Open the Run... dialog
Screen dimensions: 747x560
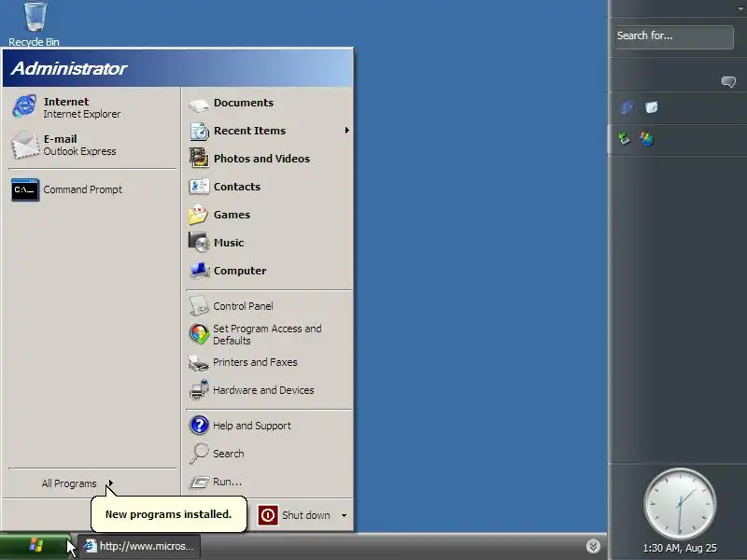[269, 482]
